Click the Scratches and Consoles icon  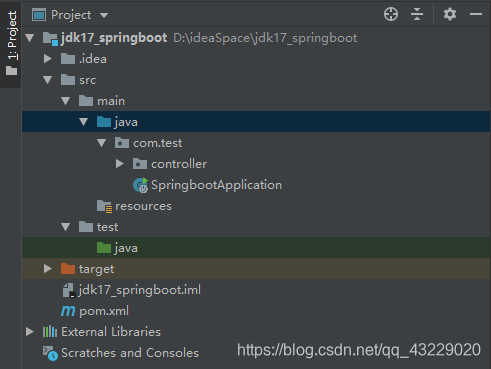[x=50, y=353]
